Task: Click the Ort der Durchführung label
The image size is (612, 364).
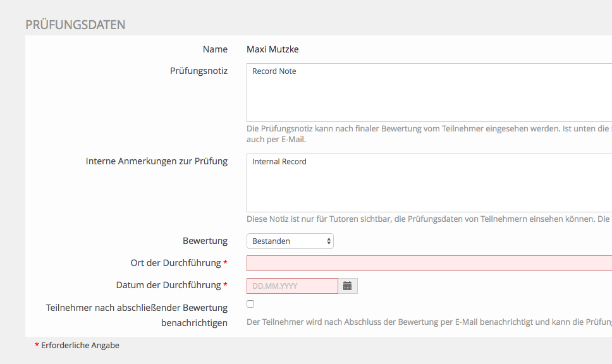Action: 174,262
